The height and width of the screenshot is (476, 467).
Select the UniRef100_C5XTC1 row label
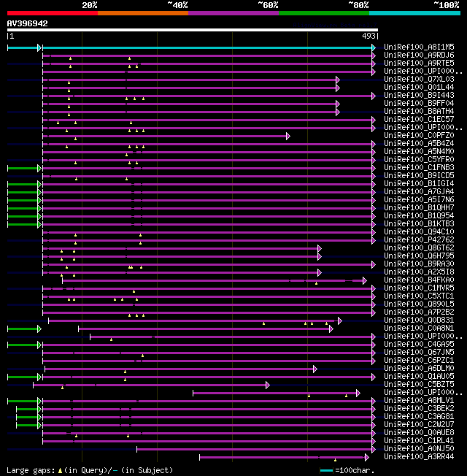pos(419,296)
